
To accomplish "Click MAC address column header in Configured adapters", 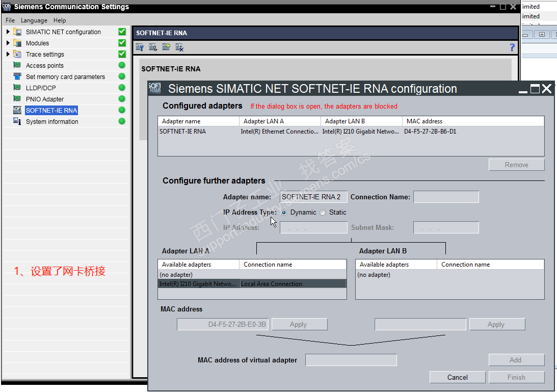I will pos(473,121).
